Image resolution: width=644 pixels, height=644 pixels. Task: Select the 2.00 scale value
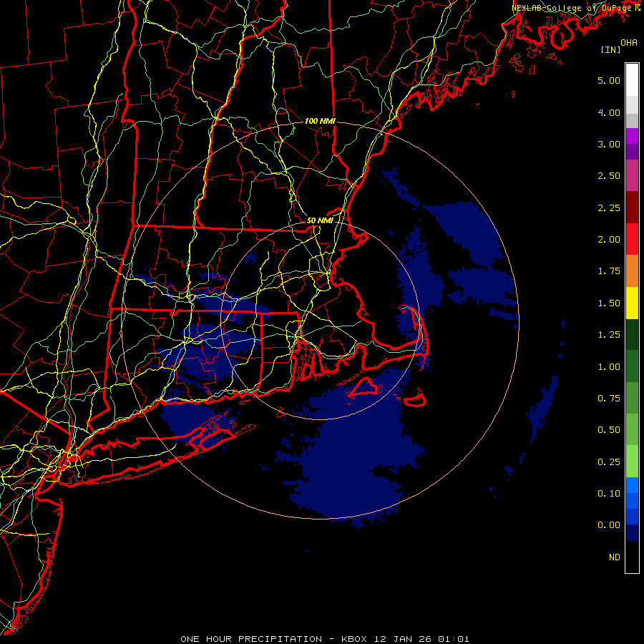(x=609, y=240)
